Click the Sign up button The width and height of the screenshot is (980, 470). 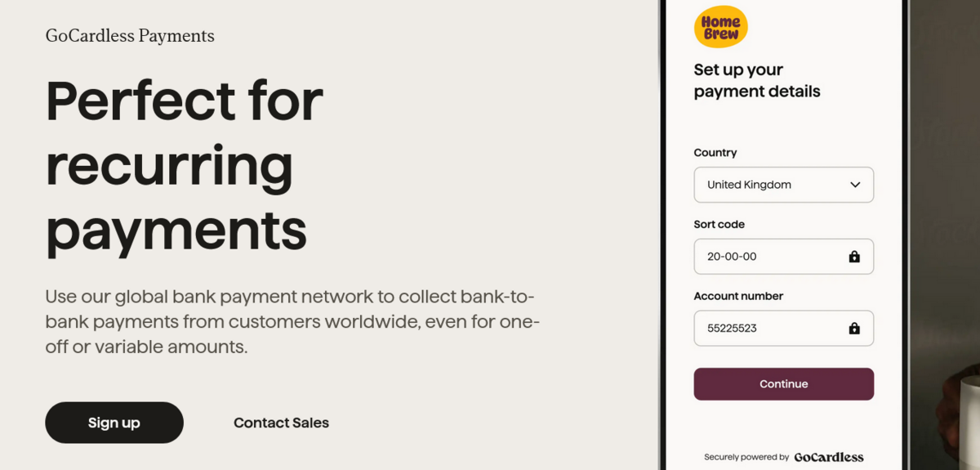[114, 423]
